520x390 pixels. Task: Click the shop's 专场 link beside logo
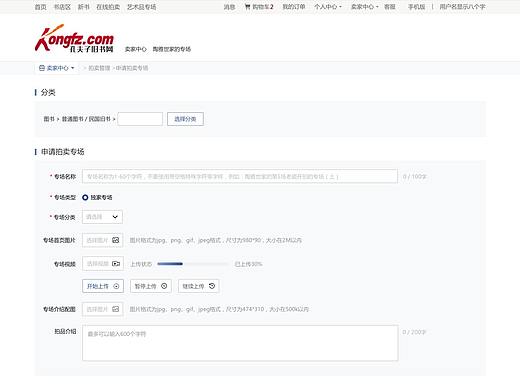click(x=172, y=49)
